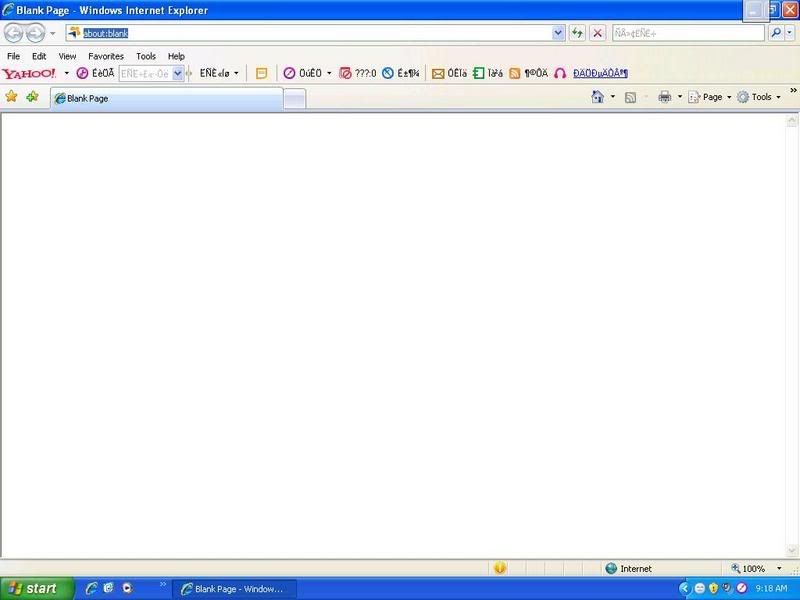Select the Blank Page tab
The width and height of the screenshot is (800, 600).
165,98
